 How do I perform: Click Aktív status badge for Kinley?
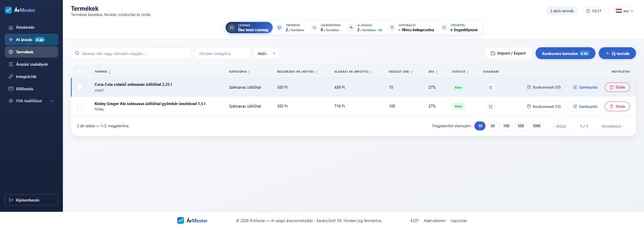(458, 106)
